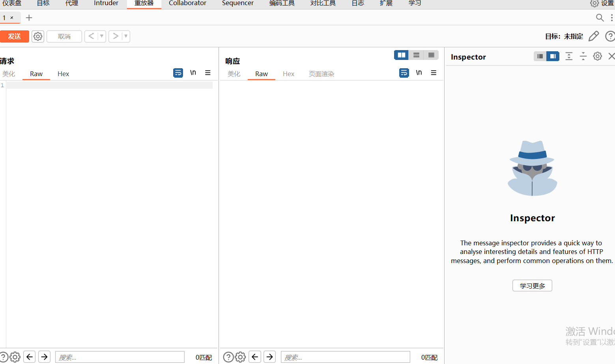Toggle non-printable characters \n in the request panel
Screen dimensions: 615x364
193,73
